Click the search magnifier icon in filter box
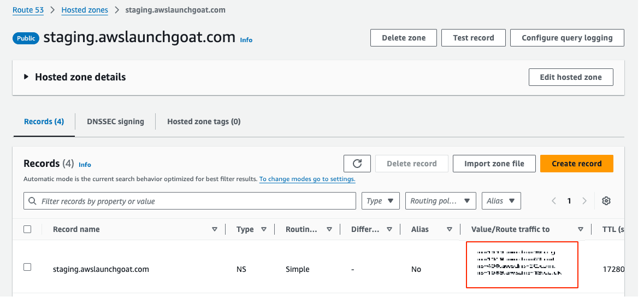Screen dimensions: 644x302 click(x=32, y=201)
